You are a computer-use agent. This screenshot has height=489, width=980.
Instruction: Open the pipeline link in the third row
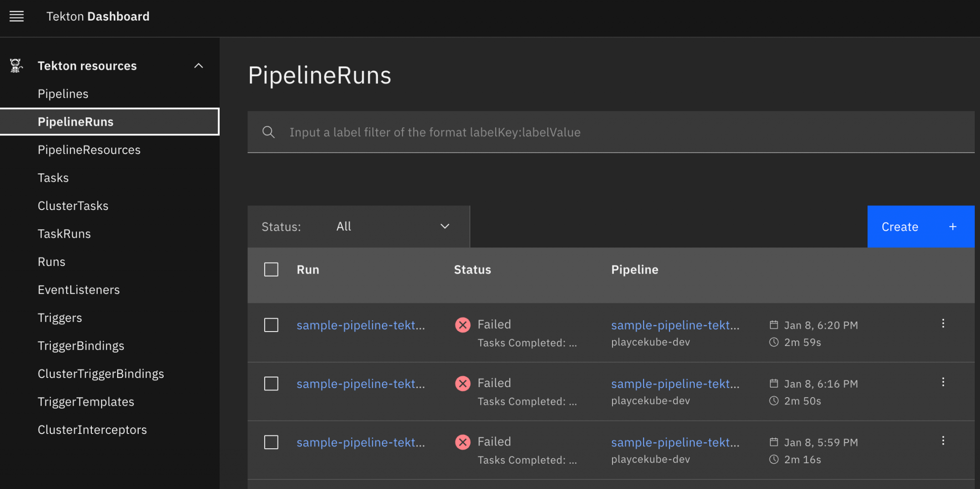point(675,443)
